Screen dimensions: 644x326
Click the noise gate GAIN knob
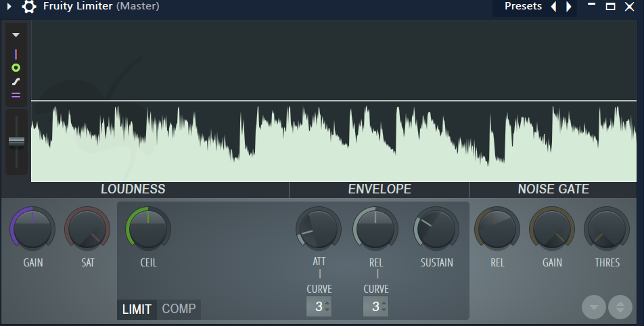tap(552, 229)
